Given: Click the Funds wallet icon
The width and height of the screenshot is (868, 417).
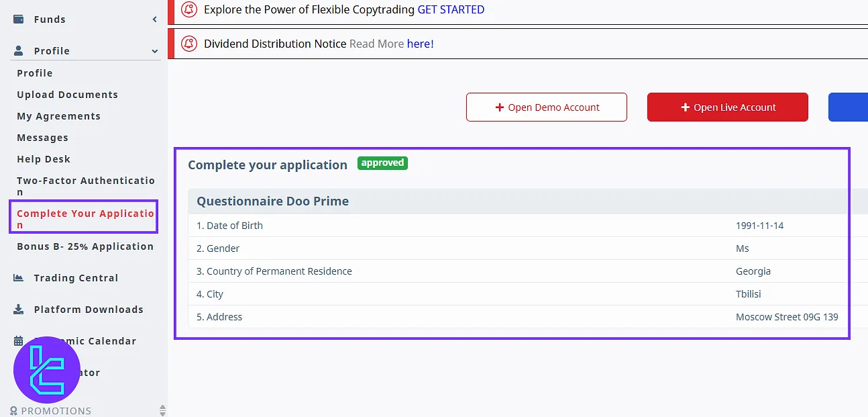Looking at the screenshot, I should click(19, 19).
